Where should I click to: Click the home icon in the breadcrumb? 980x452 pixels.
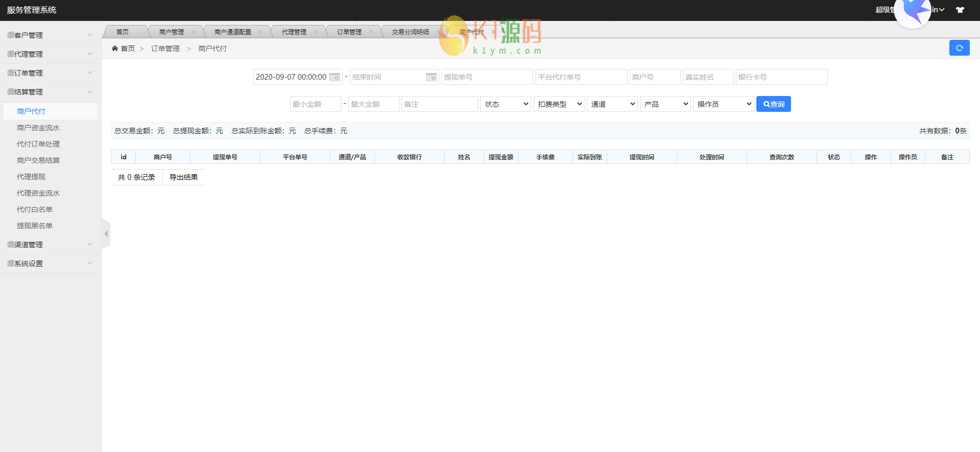coord(115,49)
